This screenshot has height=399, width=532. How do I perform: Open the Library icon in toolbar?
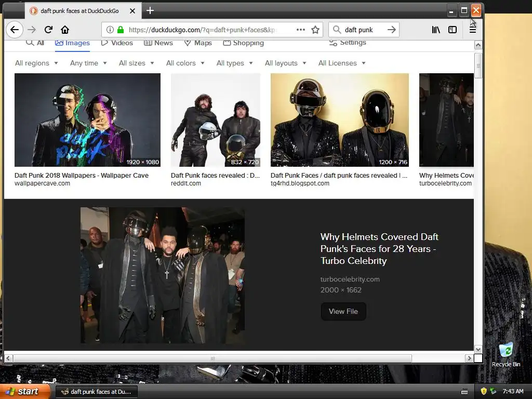(x=436, y=30)
